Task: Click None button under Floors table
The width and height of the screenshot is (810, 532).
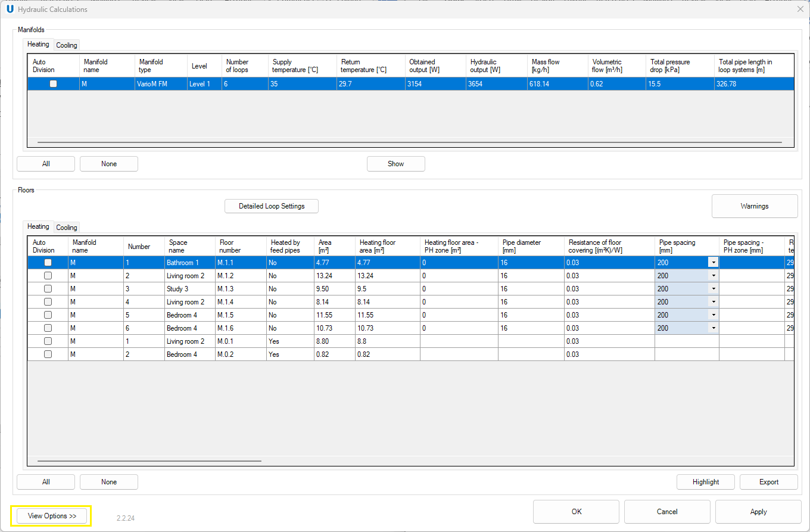Action: coord(109,482)
